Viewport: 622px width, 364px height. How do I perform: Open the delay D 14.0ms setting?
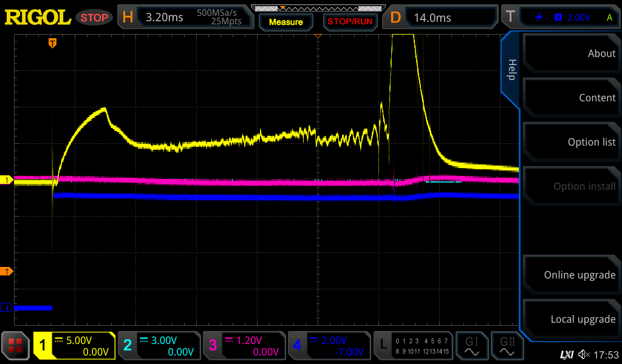441,18
